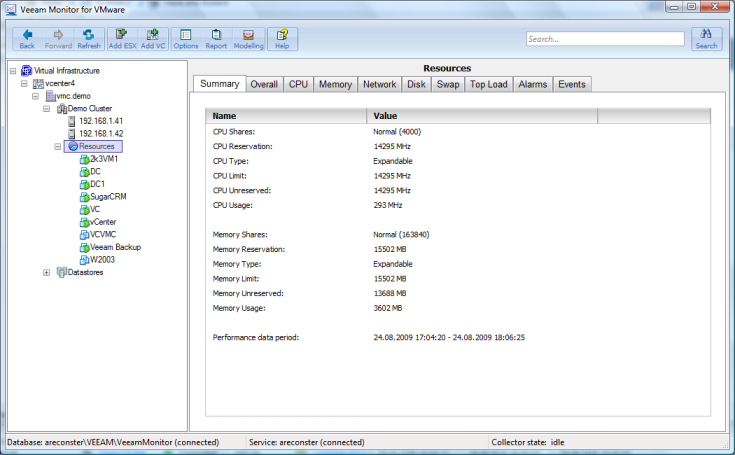Launch the Modelling tool icon
The width and height of the screenshot is (735, 455).
point(248,38)
